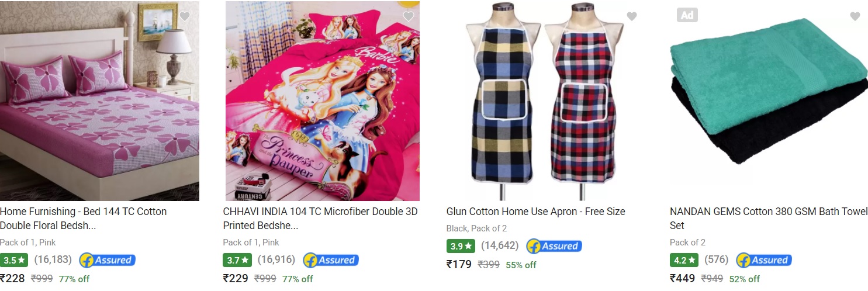Screen dimensions: 868x291
Task: Click the 4.2 star rating badge
Action: coord(684,260)
